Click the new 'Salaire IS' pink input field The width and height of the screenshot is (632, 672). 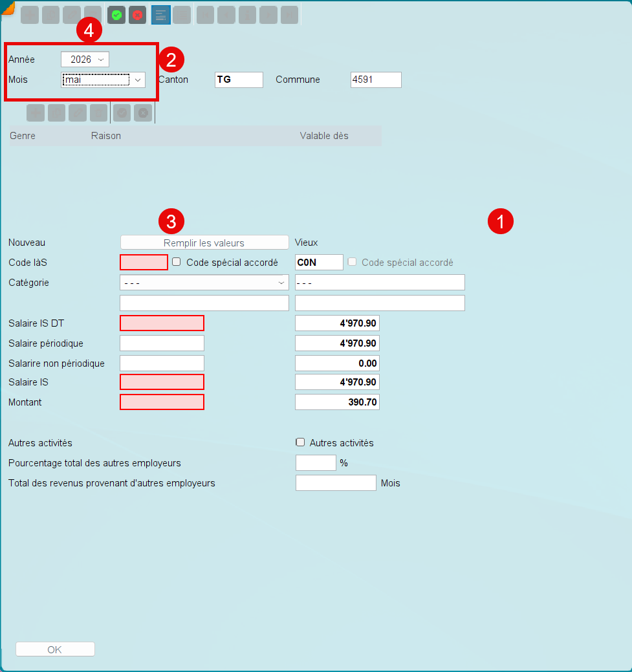click(162, 382)
